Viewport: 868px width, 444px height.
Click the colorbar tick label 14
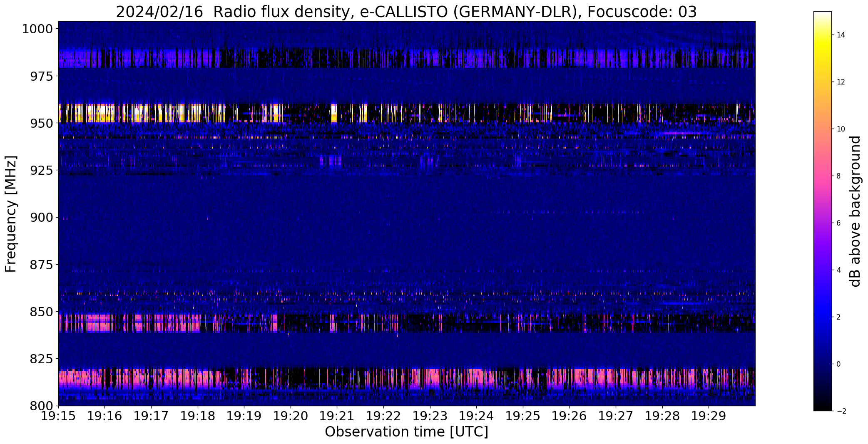(x=841, y=35)
